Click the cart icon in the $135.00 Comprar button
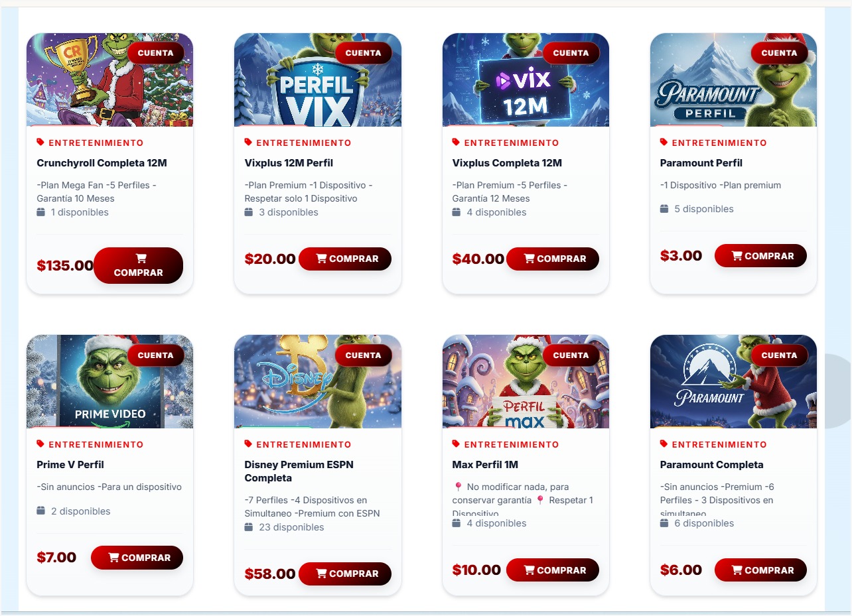The width and height of the screenshot is (852, 616). (141, 259)
